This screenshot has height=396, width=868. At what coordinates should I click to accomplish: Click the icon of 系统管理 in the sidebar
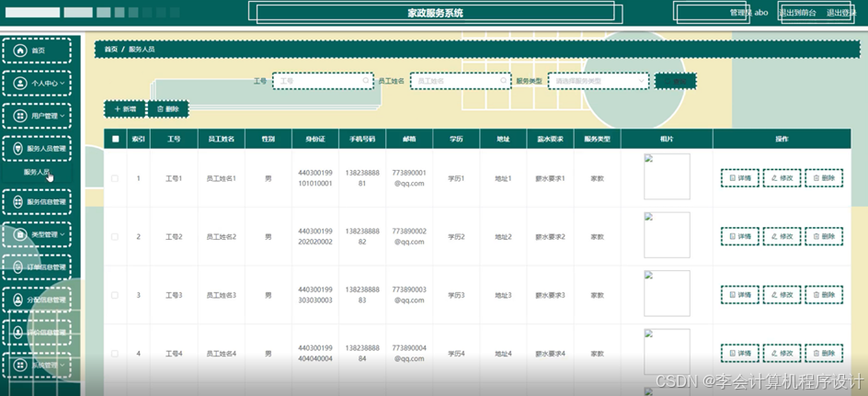tap(20, 365)
